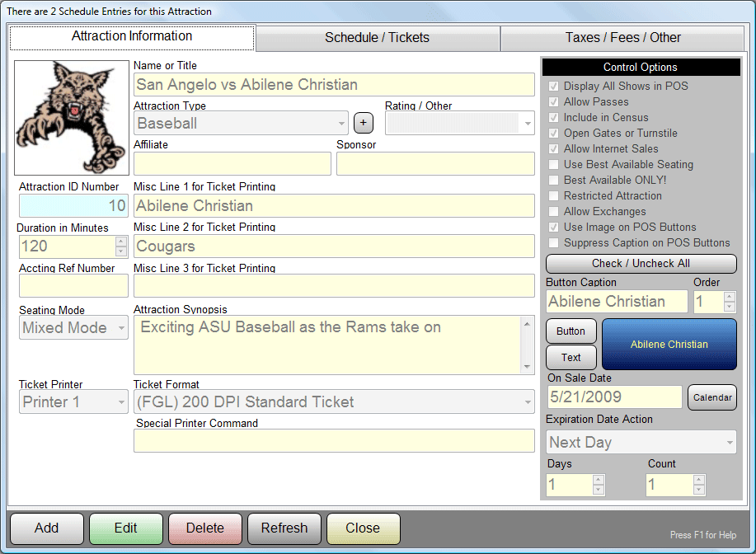Click the Check / Uncheck All button
The image size is (756, 554).
click(x=641, y=263)
